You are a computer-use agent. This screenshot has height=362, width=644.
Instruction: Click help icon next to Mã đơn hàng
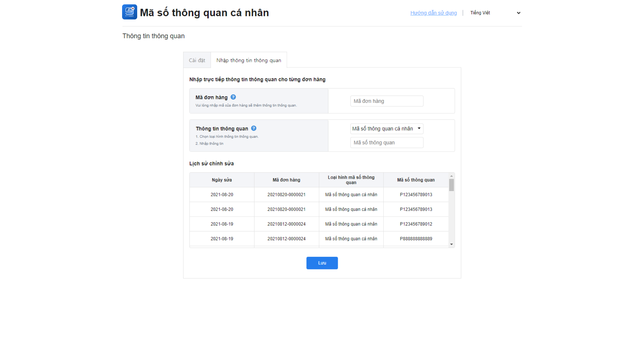(x=233, y=97)
